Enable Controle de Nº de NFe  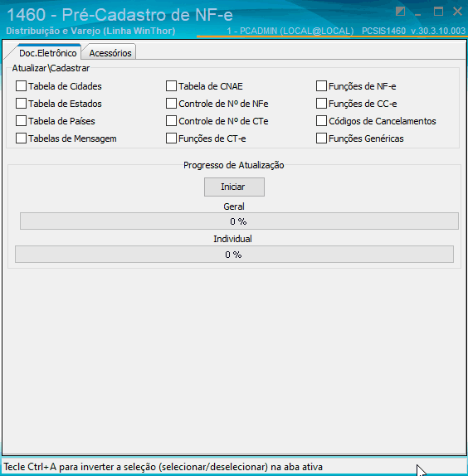click(x=171, y=104)
